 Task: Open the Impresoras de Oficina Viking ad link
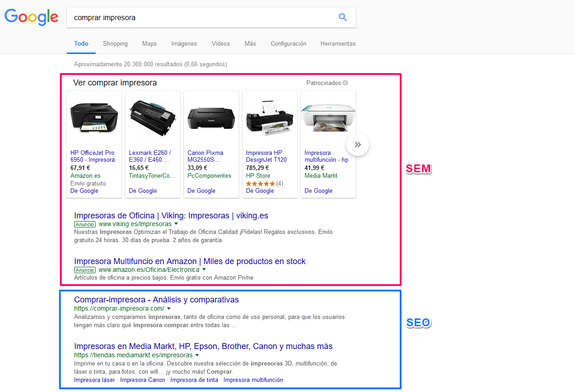point(171,216)
